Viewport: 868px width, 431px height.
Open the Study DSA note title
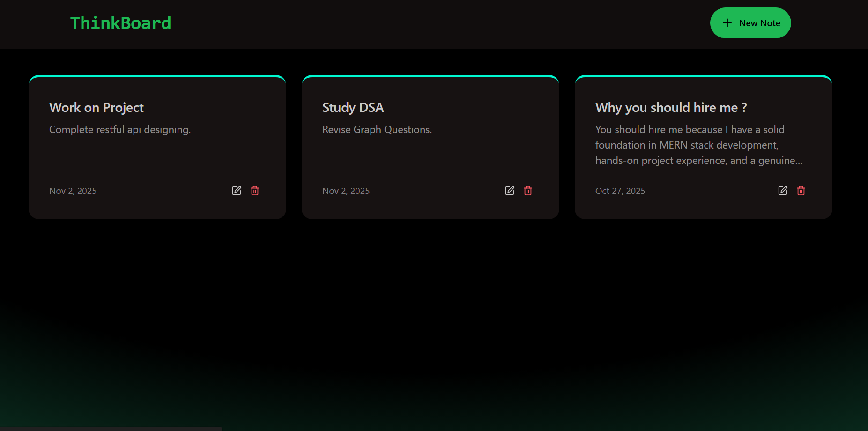353,108
